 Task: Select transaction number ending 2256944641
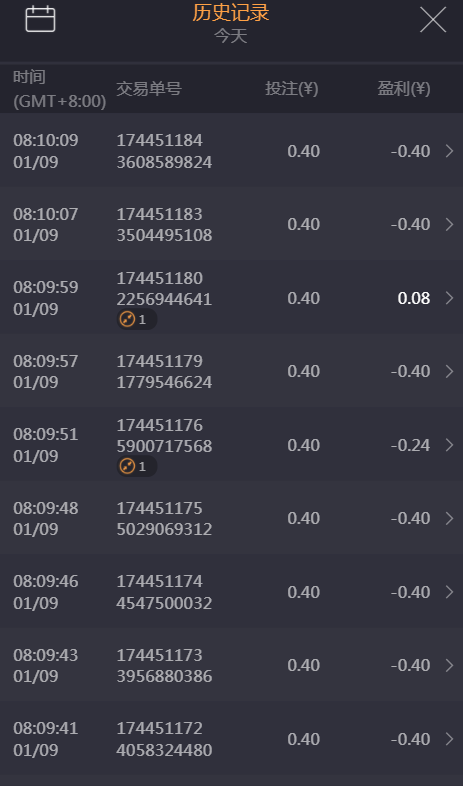pyautogui.click(x=164, y=288)
